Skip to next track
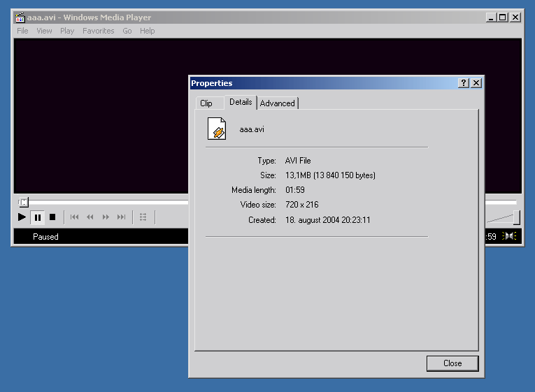The width and height of the screenshot is (535, 392). coord(122,217)
